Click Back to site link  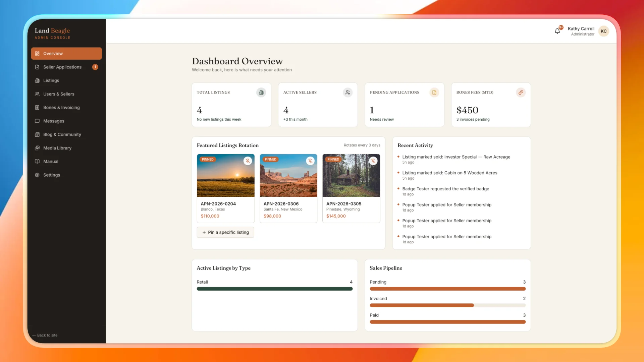click(x=45, y=335)
